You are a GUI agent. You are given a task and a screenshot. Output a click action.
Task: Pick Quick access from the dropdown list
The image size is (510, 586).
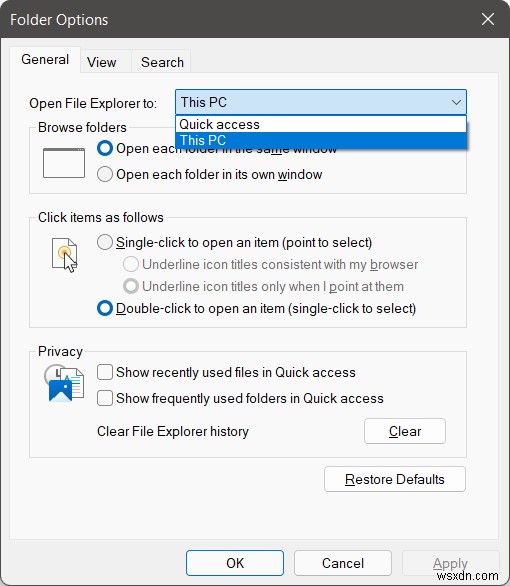[x=321, y=124]
